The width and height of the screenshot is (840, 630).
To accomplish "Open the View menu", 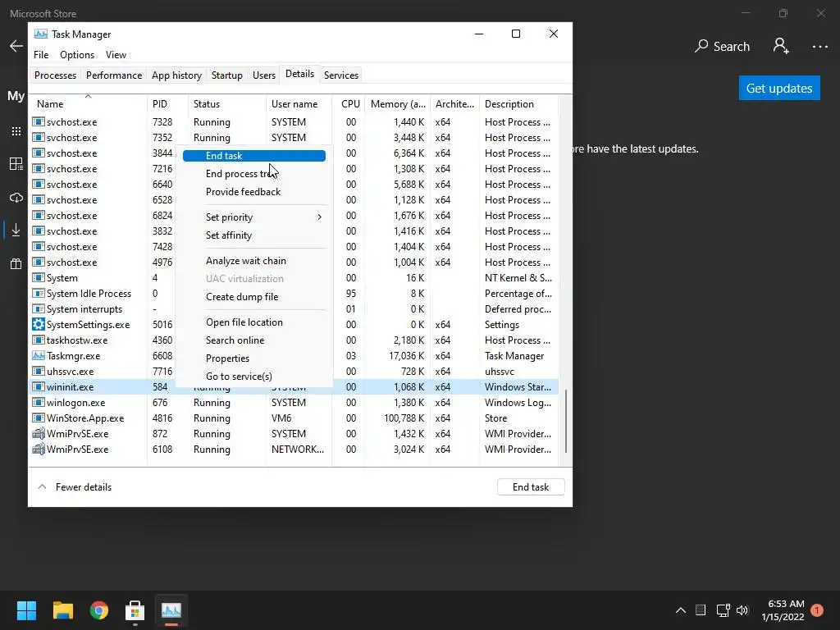I will coord(116,55).
